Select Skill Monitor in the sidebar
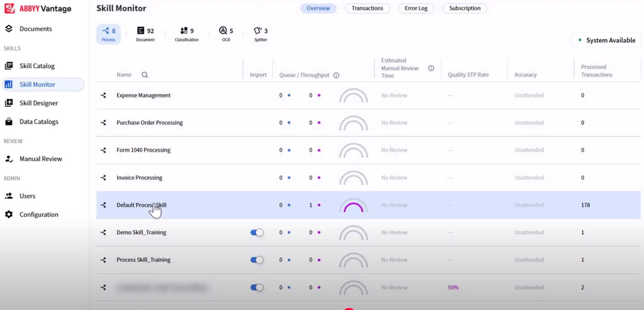This screenshot has width=644, height=310. pyautogui.click(x=43, y=84)
